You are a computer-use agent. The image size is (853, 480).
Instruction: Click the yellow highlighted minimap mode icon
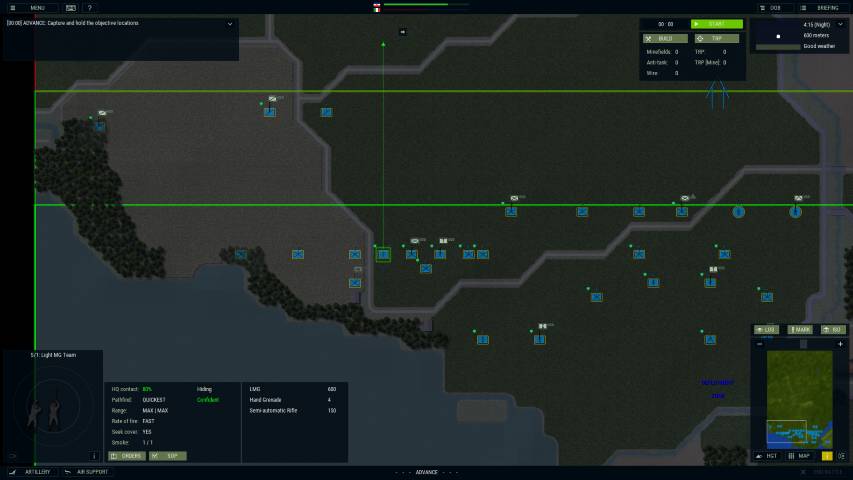[827, 456]
